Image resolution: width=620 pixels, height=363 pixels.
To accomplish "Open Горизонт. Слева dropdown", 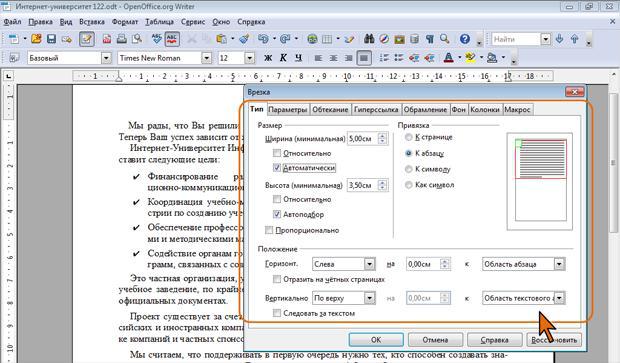I will point(369,264).
